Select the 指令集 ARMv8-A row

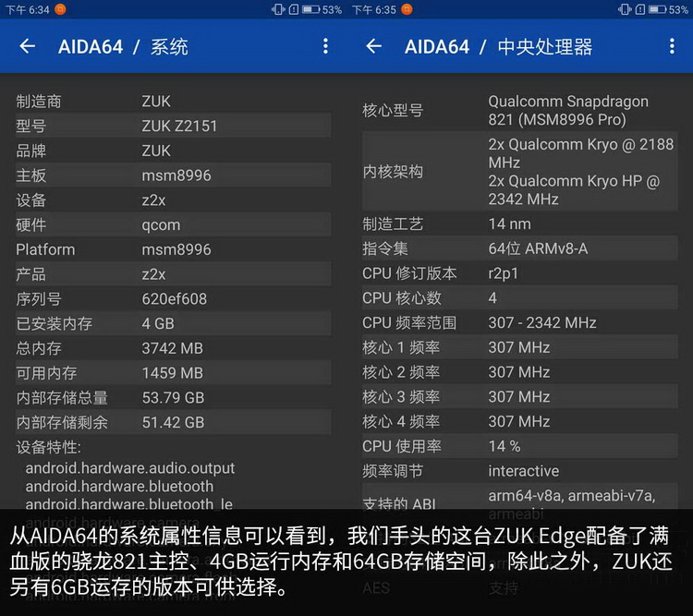click(519, 248)
